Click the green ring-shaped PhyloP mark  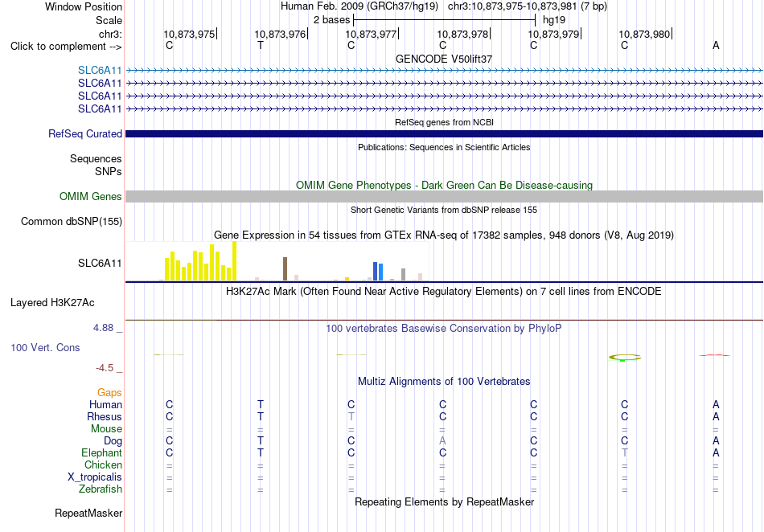click(x=625, y=358)
